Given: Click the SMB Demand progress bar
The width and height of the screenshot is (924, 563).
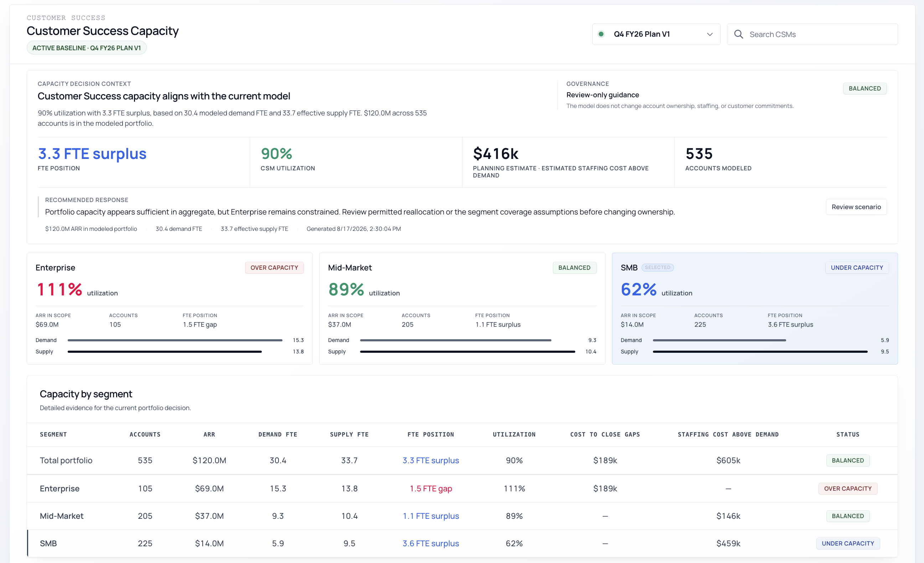Looking at the screenshot, I should (719, 340).
